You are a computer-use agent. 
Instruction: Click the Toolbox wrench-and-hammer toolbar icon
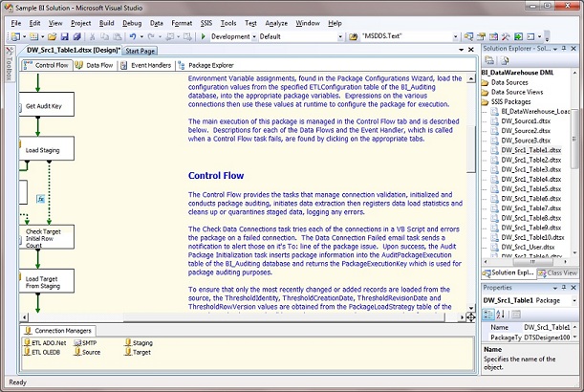(506, 36)
